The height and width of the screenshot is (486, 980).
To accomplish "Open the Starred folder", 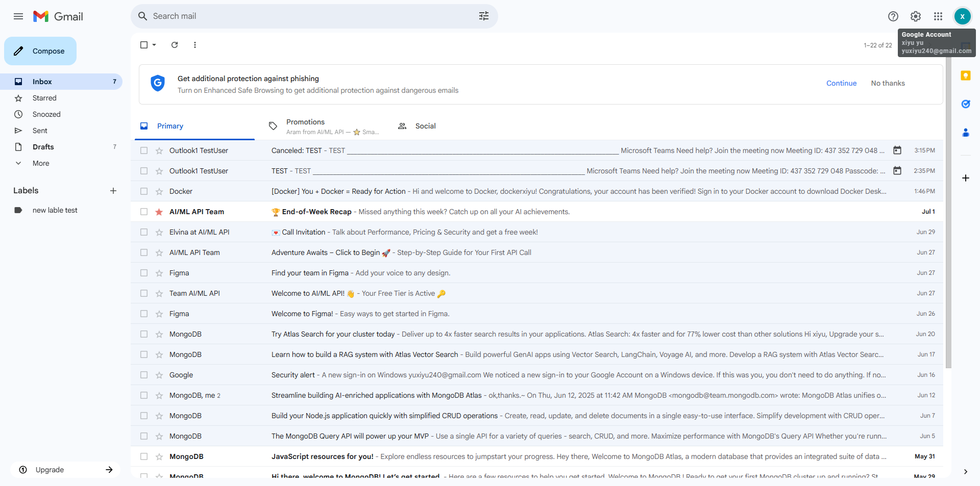I will click(61, 98).
